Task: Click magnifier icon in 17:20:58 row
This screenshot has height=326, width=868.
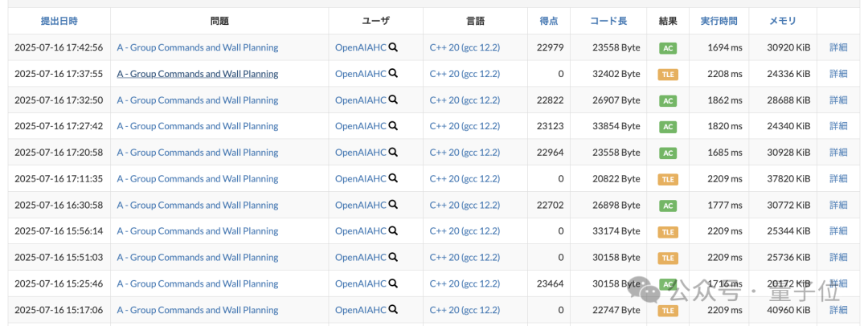Action: (393, 153)
